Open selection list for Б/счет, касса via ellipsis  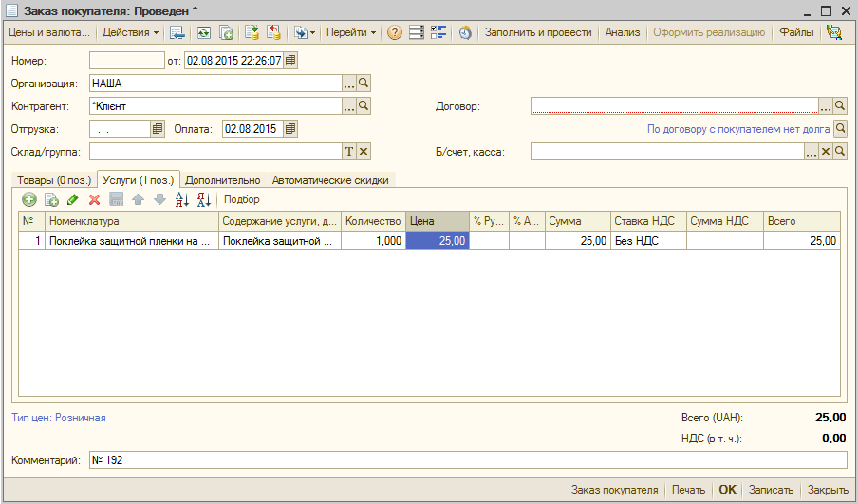click(x=811, y=152)
